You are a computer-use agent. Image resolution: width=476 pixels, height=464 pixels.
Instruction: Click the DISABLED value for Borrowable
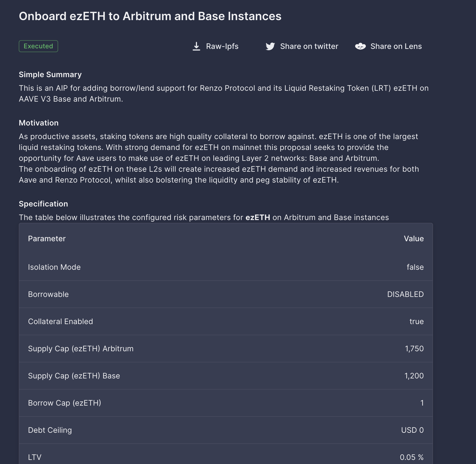405,294
